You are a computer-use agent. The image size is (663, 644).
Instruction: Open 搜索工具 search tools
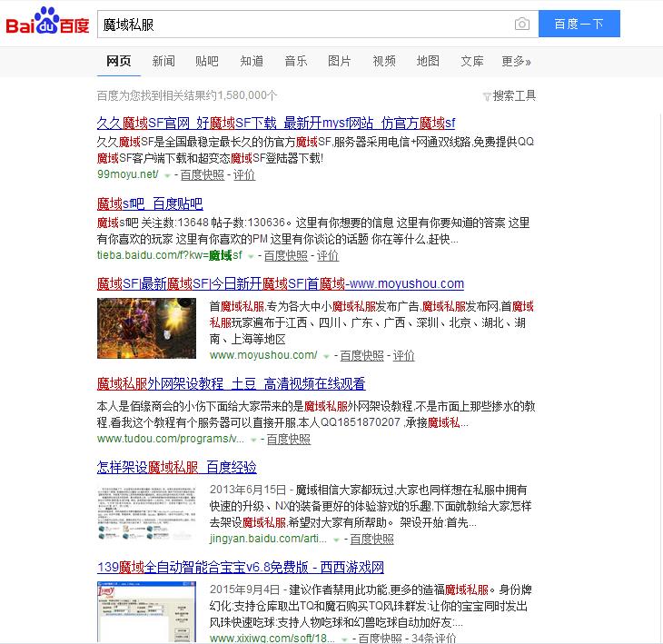click(514, 96)
